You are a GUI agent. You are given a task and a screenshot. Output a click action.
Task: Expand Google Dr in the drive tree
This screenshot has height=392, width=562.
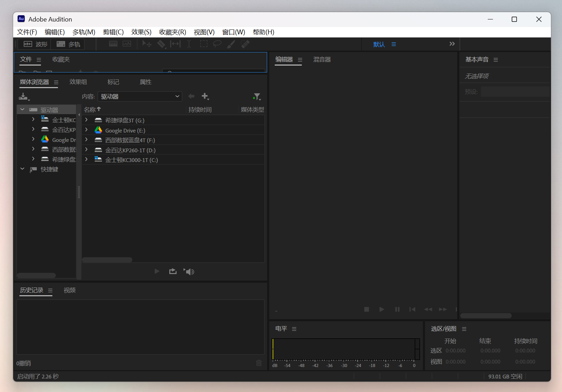pyautogui.click(x=33, y=139)
